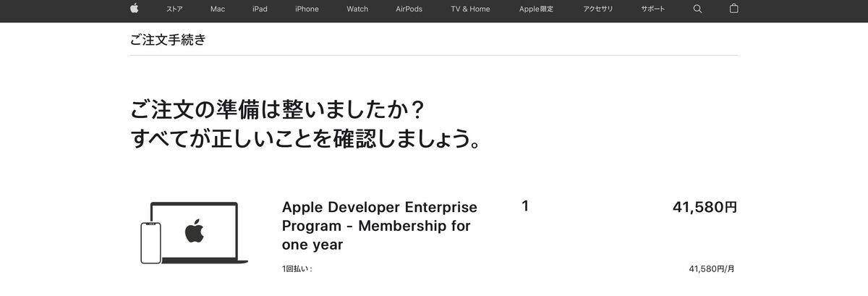The width and height of the screenshot is (868, 296).
Task: Click the Apple logo home icon
Action: click(134, 9)
